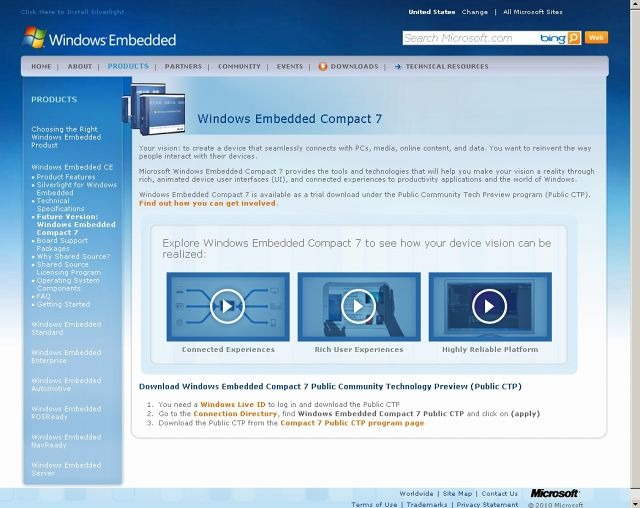Click the Microsoft logo in footer
The image size is (640, 508).
pos(555,493)
